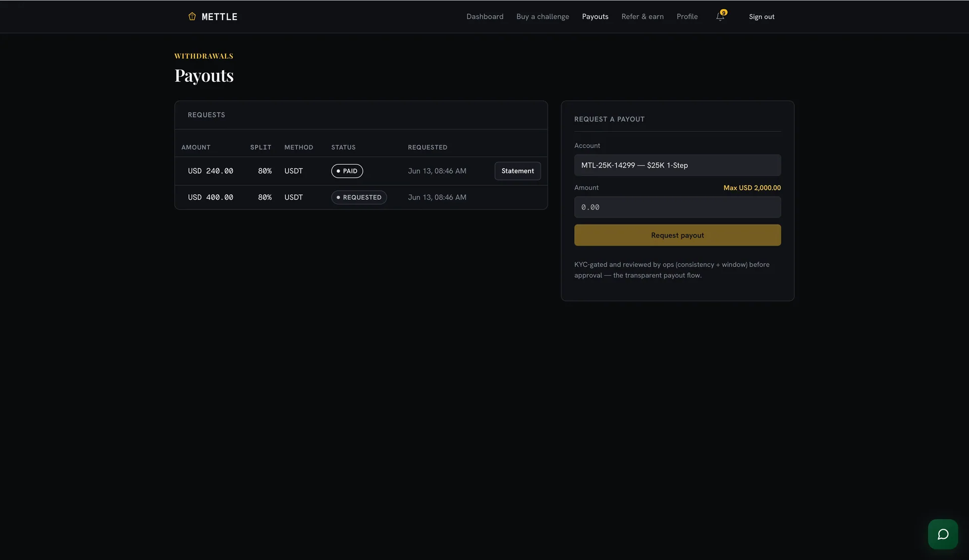The image size is (969, 560).
Task: Click the PAID status badge
Action: click(x=347, y=171)
